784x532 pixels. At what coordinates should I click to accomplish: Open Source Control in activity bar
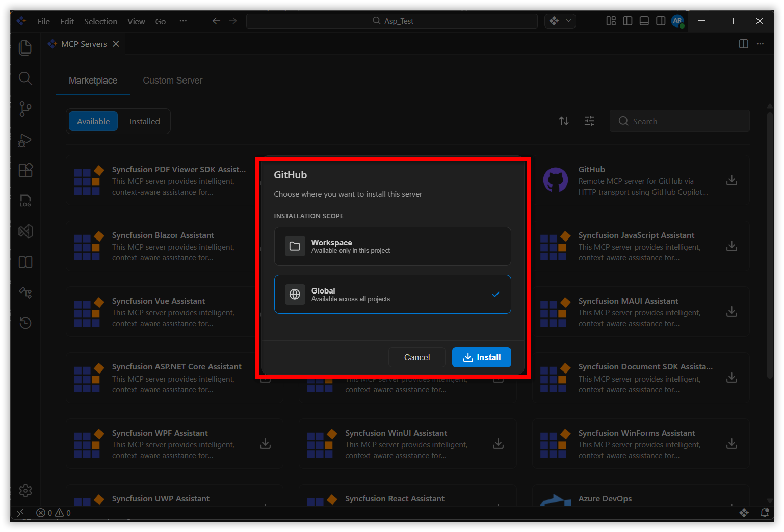click(25, 109)
